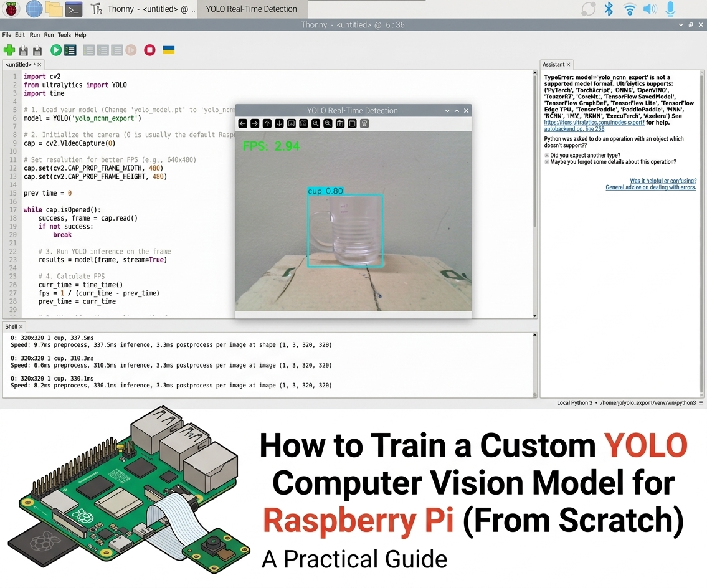Click the window-shaped icon in YOLO toolbar
The height and width of the screenshot is (588, 707).
pos(352,123)
